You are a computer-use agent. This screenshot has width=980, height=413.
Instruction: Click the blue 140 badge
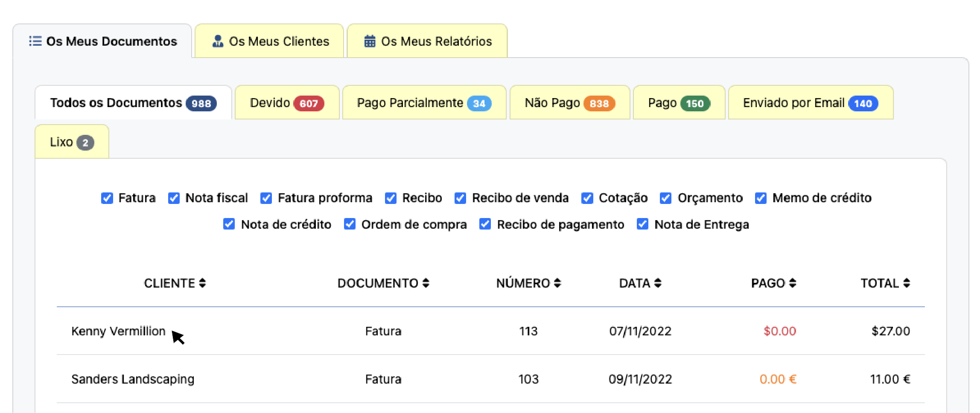click(863, 103)
